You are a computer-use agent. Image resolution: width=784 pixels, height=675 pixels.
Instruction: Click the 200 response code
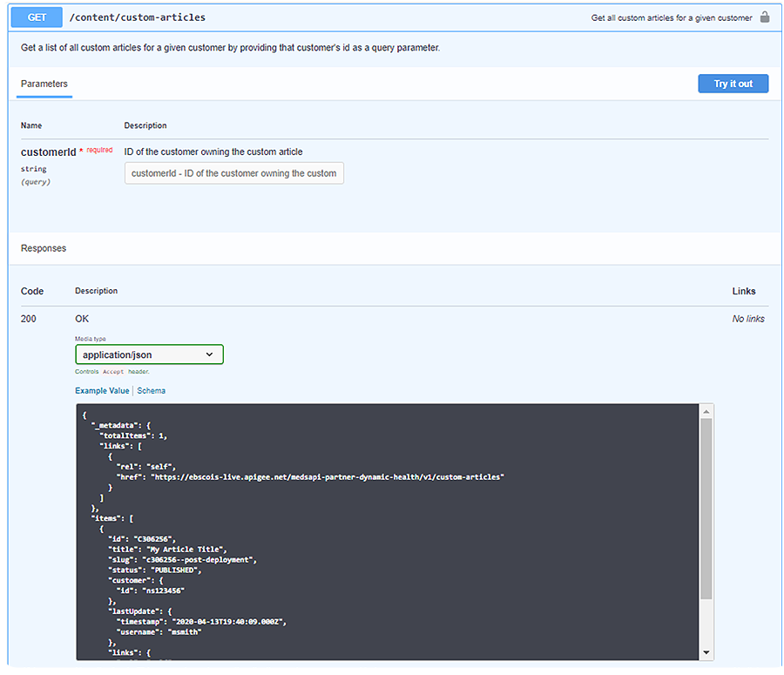pos(29,319)
